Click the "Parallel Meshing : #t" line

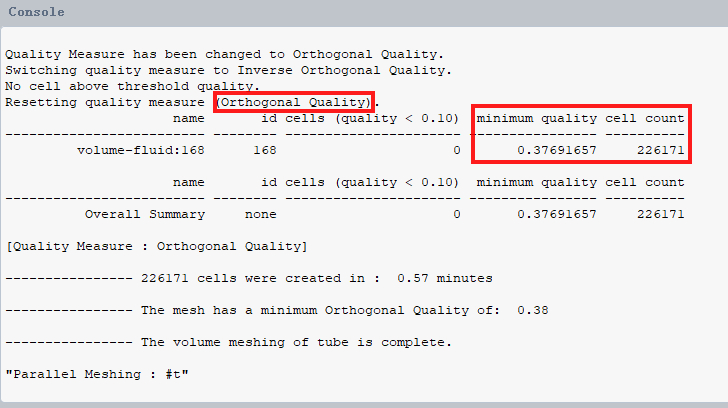pos(97,374)
